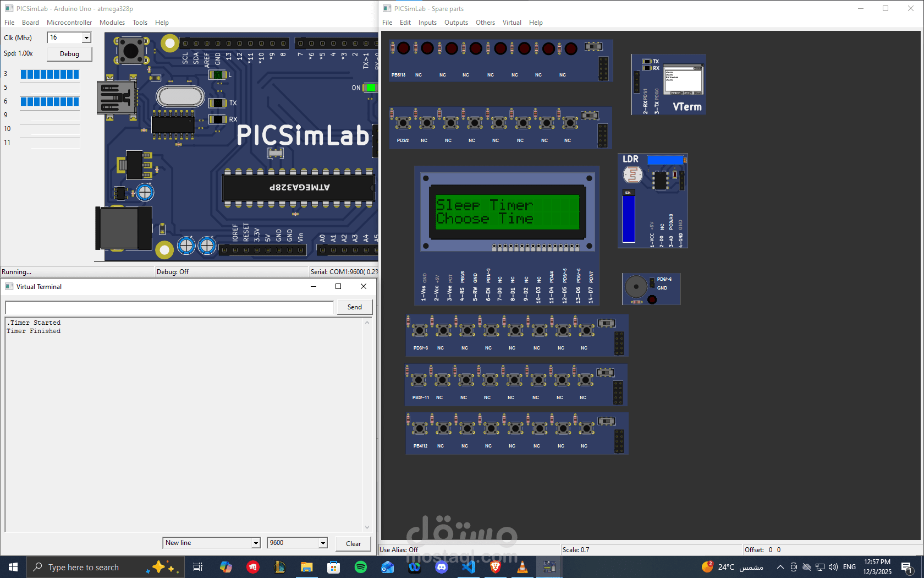Open the Clk (Mhz) frequency dropdown
This screenshot has height=578, width=924.
coord(86,37)
